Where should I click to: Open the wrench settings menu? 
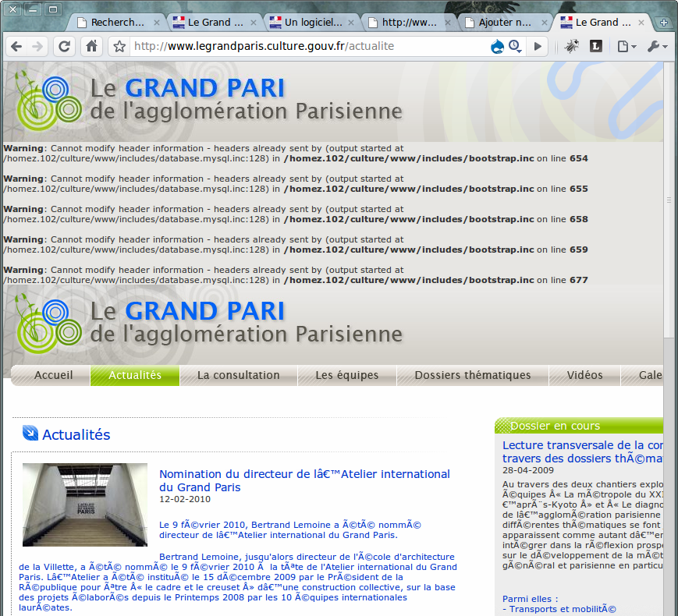tap(657, 46)
